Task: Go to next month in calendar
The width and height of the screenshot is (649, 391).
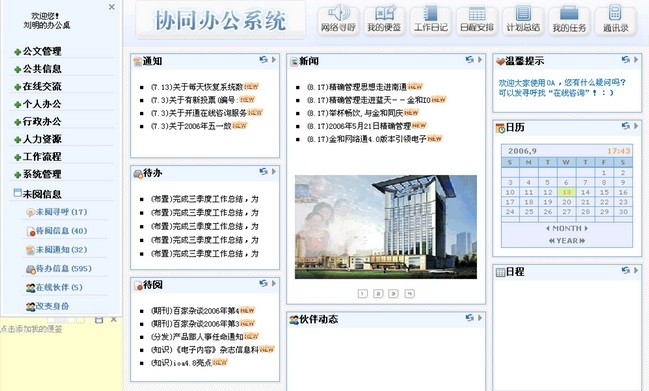Action: click(586, 228)
